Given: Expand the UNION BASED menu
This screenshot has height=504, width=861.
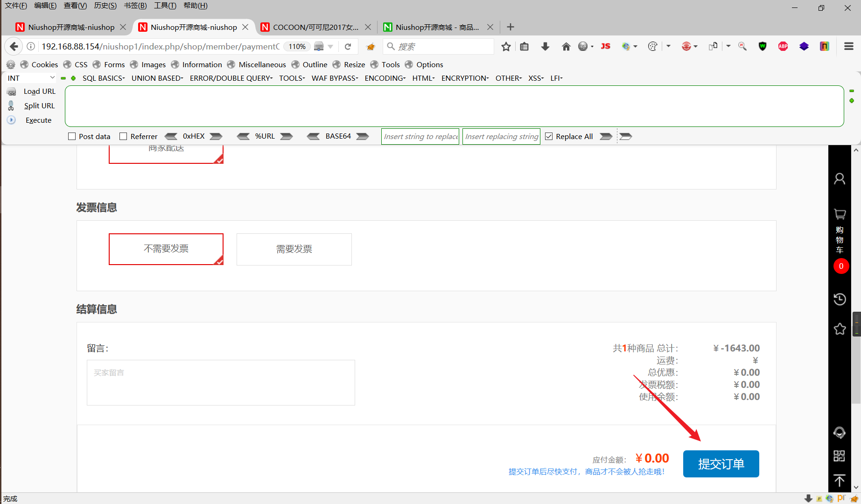Looking at the screenshot, I should (157, 78).
